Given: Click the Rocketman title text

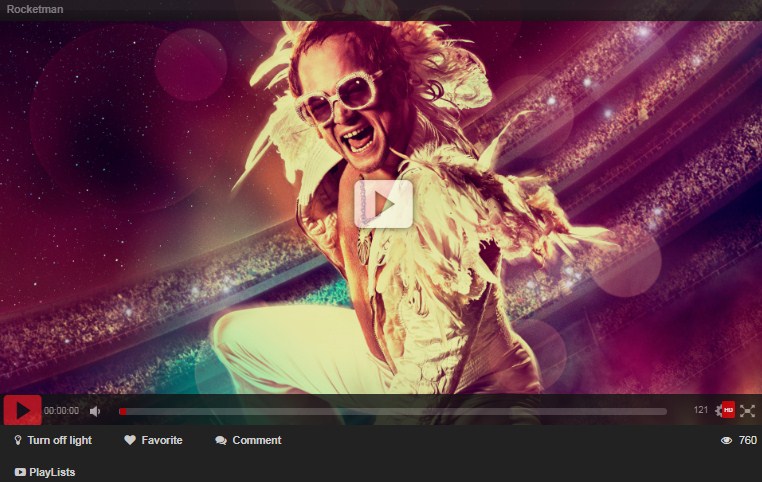Looking at the screenshot, I should click(35, 9).
